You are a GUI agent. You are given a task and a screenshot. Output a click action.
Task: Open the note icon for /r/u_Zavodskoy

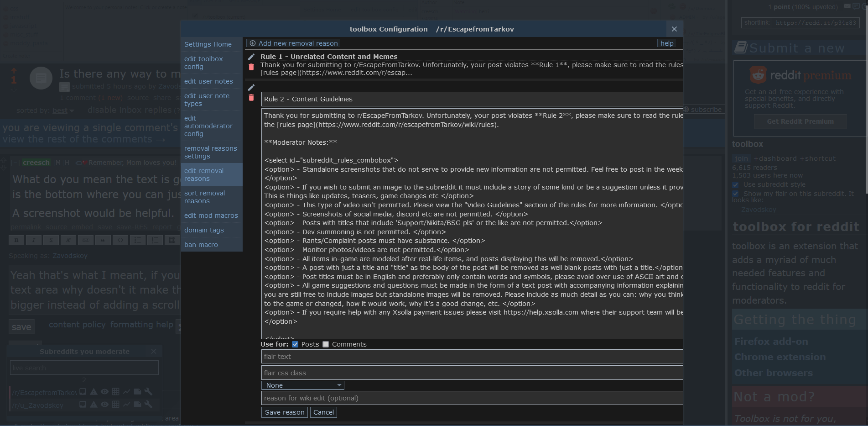click(x=137, y=405)
